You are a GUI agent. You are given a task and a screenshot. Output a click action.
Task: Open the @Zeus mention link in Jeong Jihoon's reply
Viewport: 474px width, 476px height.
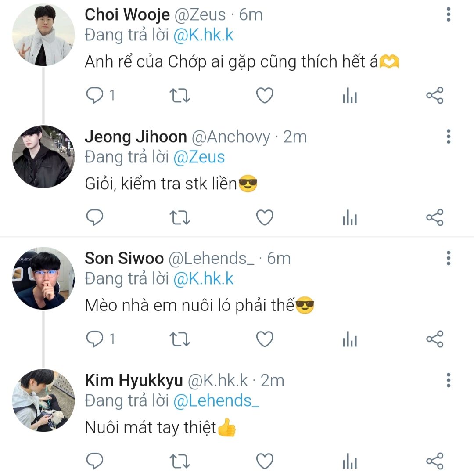click(199, 157)
